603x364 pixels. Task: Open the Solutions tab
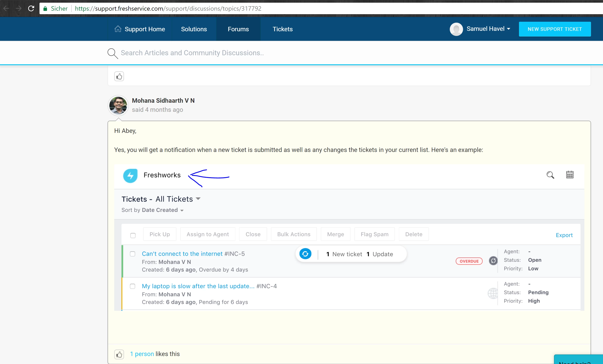coord(194,29)
